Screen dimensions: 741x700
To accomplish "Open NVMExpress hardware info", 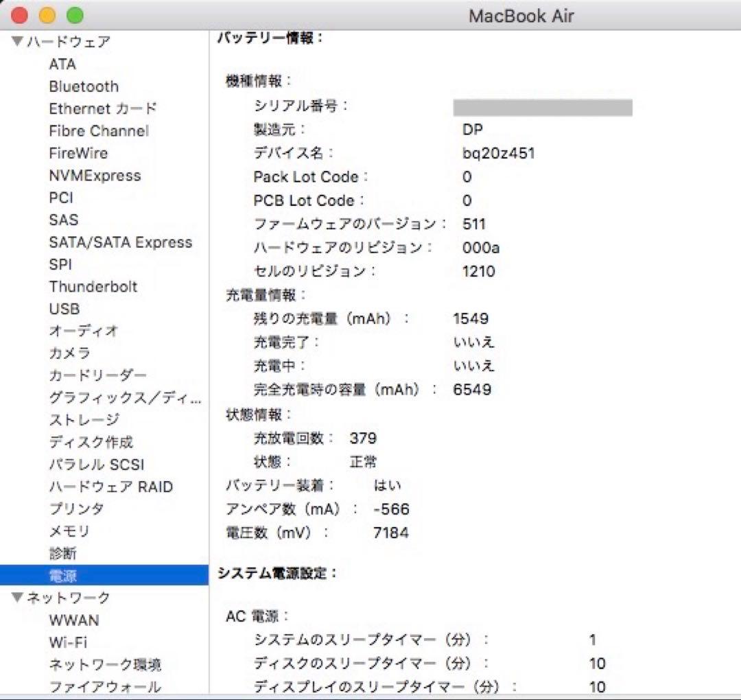I will point(95,176).
